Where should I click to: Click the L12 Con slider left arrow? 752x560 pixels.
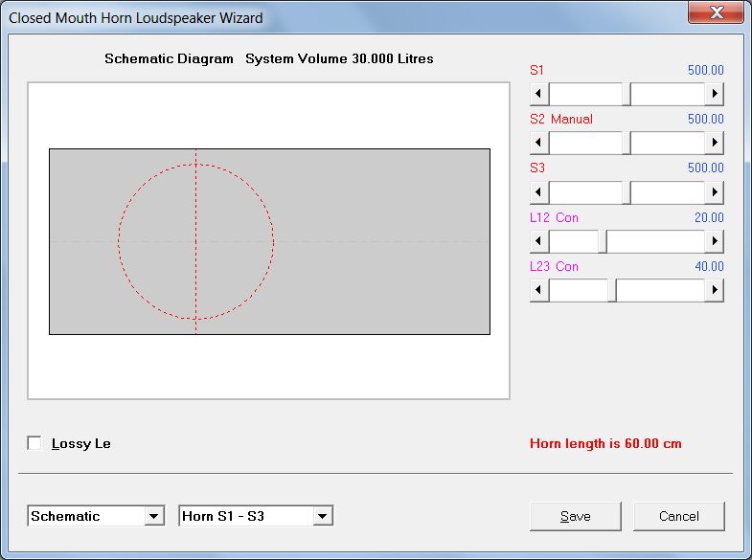(539, 241)
